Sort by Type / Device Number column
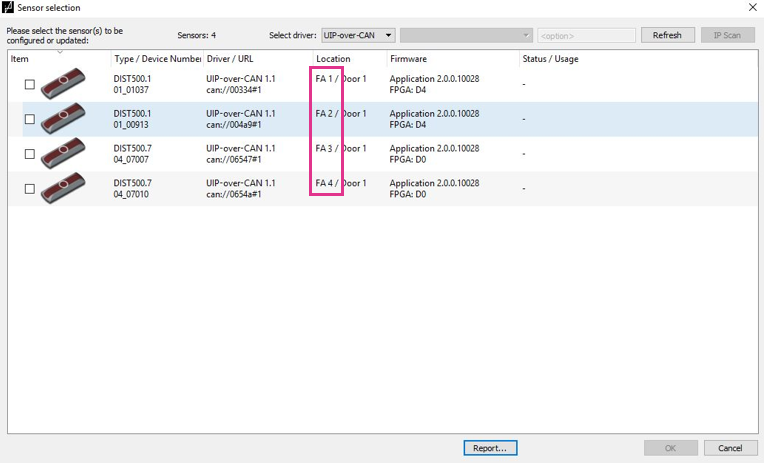Viewport: 766px width, 464px height. 157,59
